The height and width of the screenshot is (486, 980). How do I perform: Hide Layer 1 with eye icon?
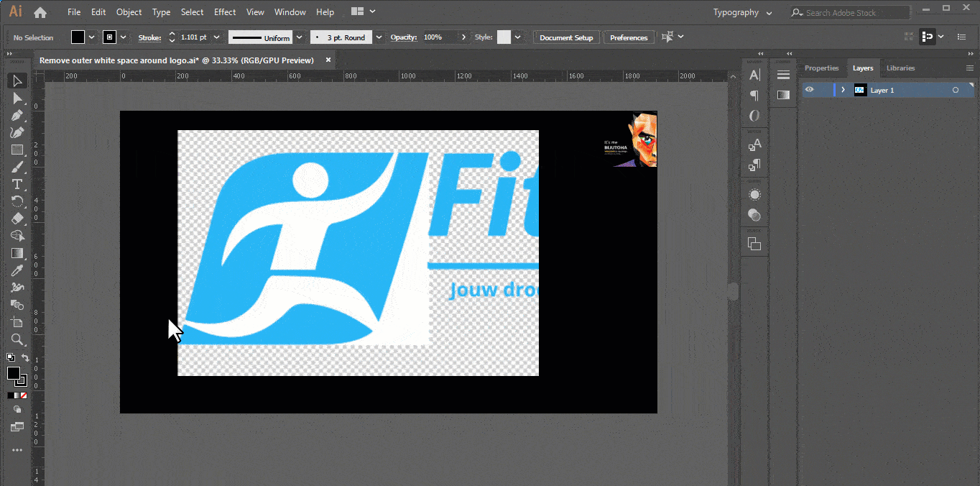click(810, 90)
